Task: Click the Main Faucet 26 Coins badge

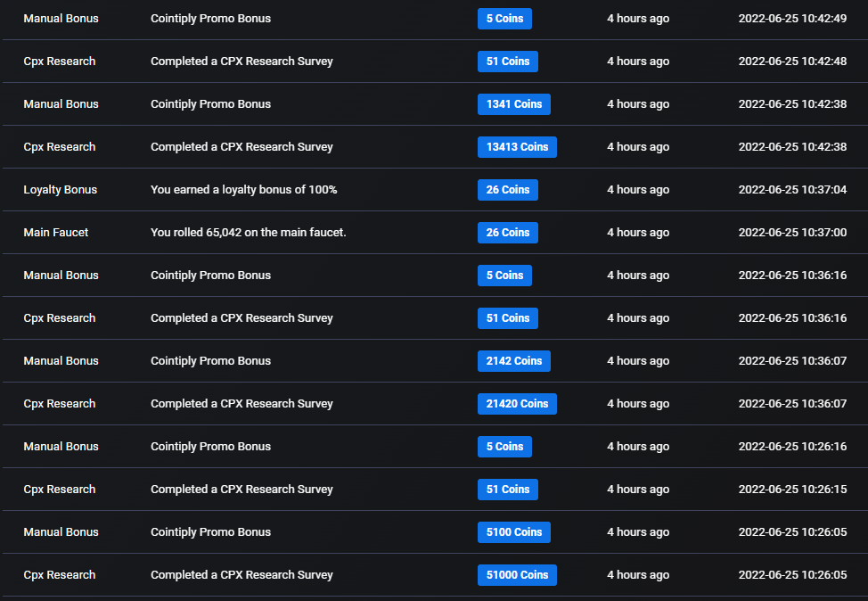Action: pyautogui.click(x=508, y=233)
